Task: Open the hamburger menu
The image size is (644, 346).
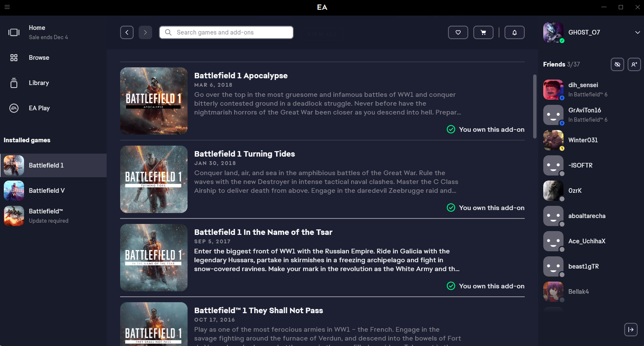Action: 7,7
